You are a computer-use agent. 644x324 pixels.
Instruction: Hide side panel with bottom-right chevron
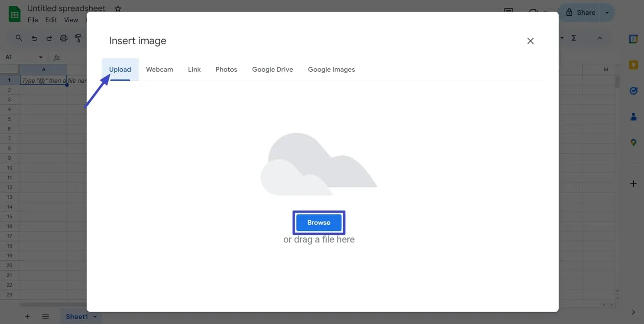tap(633, 312)
